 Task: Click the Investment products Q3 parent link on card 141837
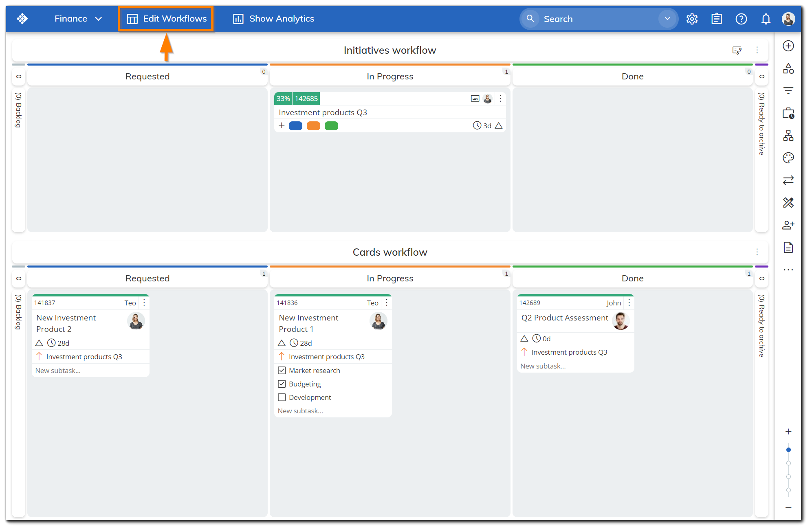(x=84, y=356)
